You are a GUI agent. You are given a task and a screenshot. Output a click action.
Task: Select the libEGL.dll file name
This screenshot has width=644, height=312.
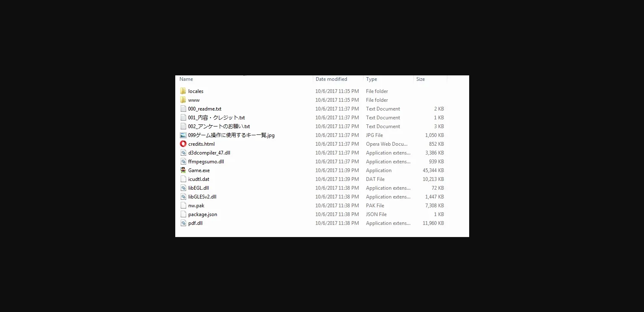[x=198, y=188]
